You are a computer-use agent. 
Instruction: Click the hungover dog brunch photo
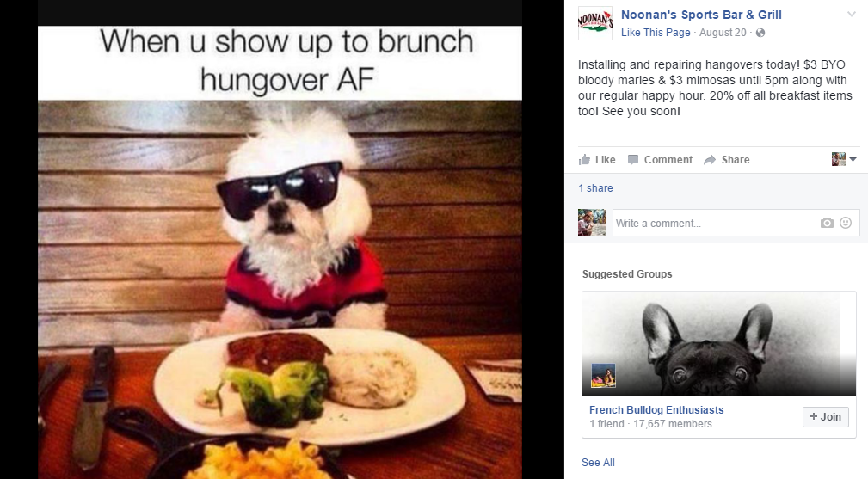pos(280,252)
